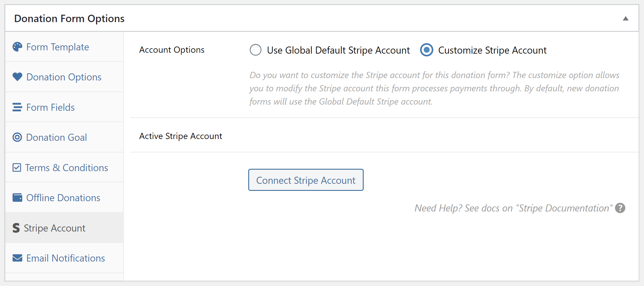
Task: Open the Form Template tab
Action: coord(57,47)
